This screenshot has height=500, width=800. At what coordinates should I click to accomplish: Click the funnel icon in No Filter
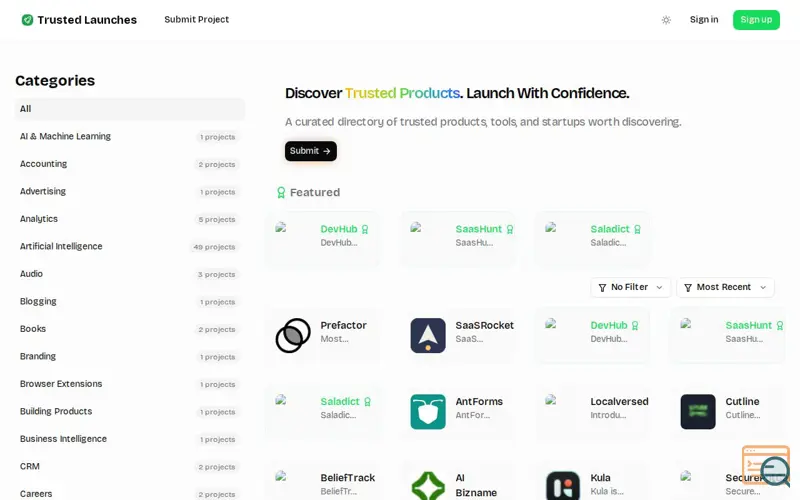tap(602, 288)
